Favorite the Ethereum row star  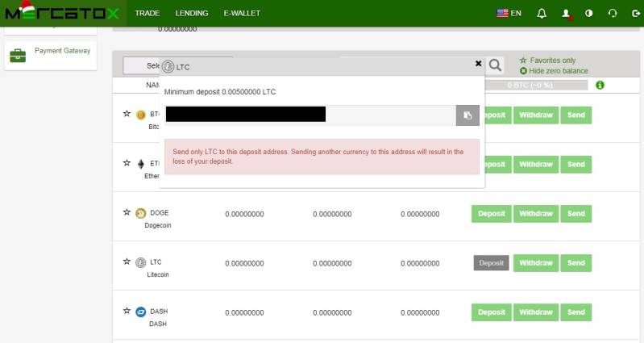pos(127,163)
